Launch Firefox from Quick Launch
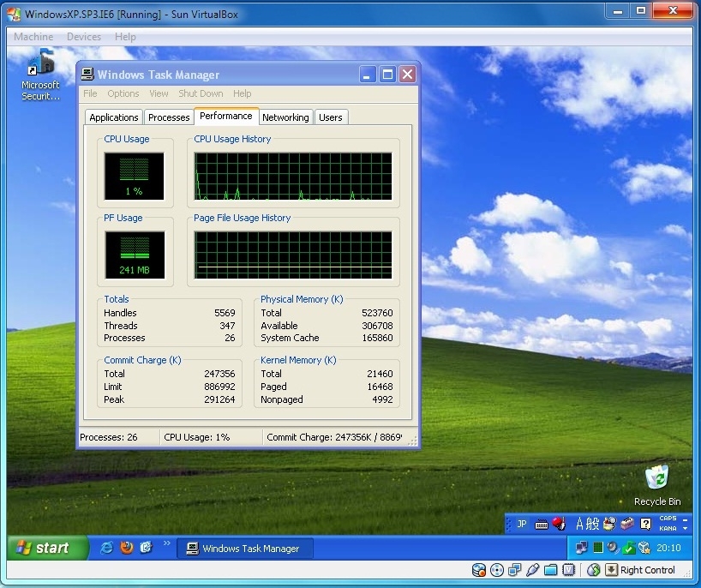The height and width of the screenshot is (588, 701). (127, 548)
